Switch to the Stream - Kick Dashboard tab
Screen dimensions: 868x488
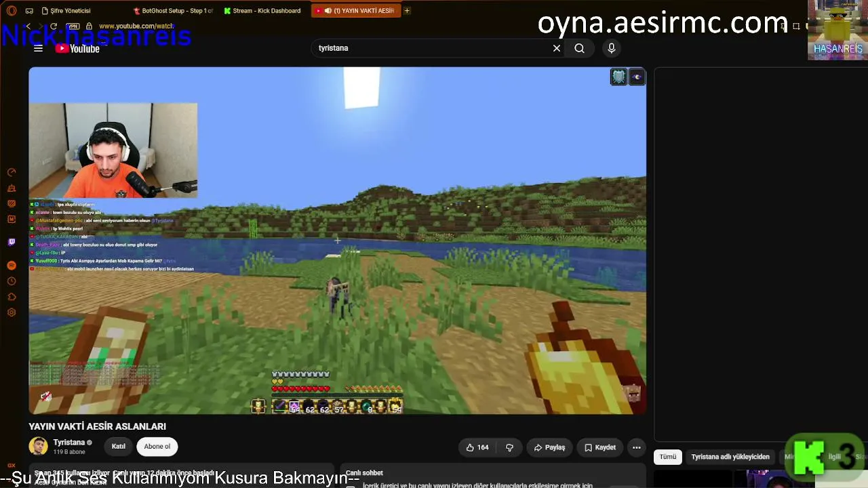[262, 11]
